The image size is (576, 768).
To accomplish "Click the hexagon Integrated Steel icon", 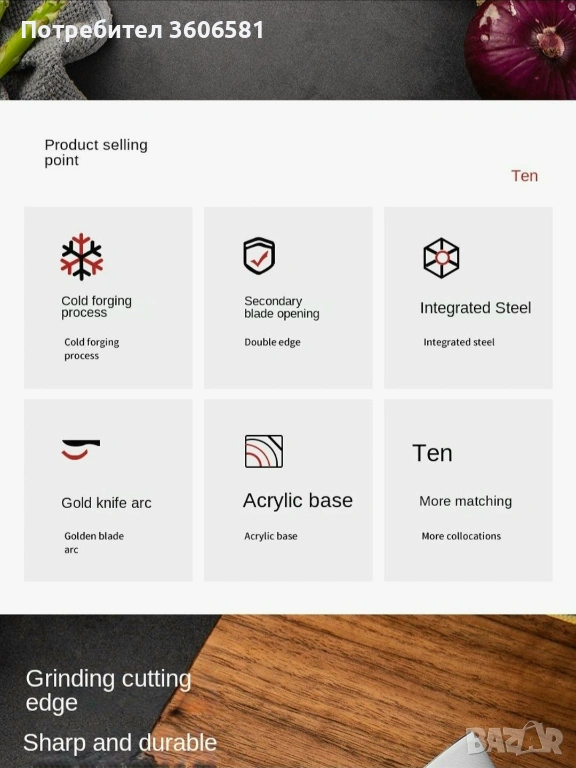I will tap(441, 258).
